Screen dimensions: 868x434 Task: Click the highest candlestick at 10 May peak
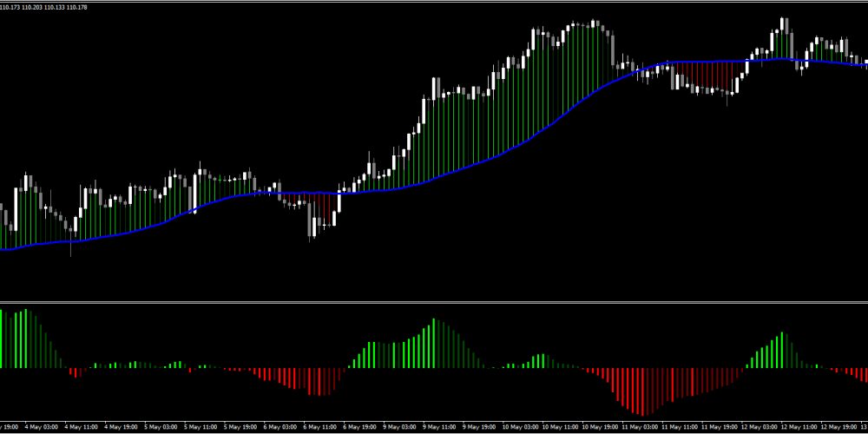tap(595, 24)
